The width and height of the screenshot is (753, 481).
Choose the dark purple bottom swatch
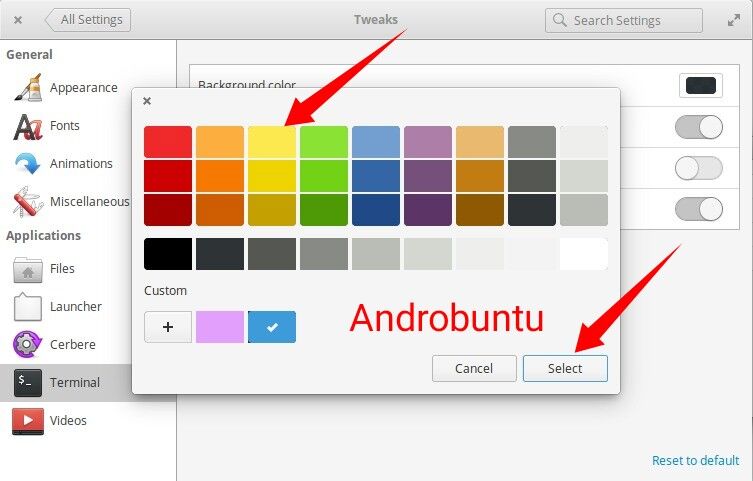tap(428, 210)
